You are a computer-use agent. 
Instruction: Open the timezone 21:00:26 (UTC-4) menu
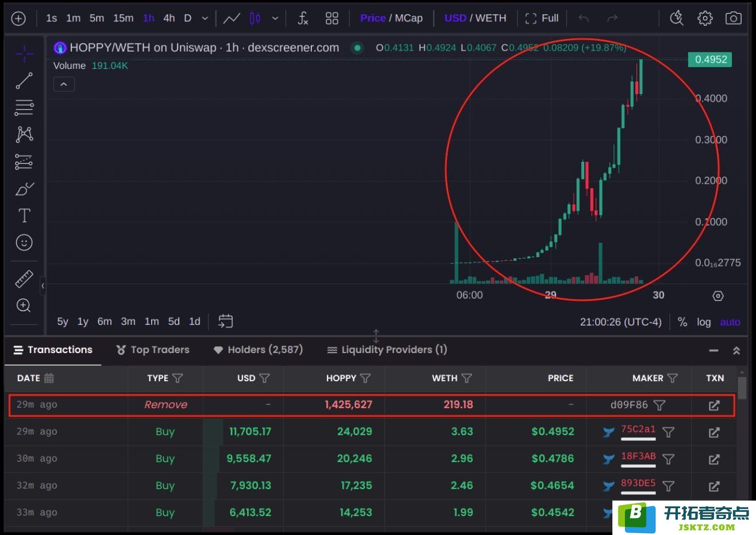620,322
